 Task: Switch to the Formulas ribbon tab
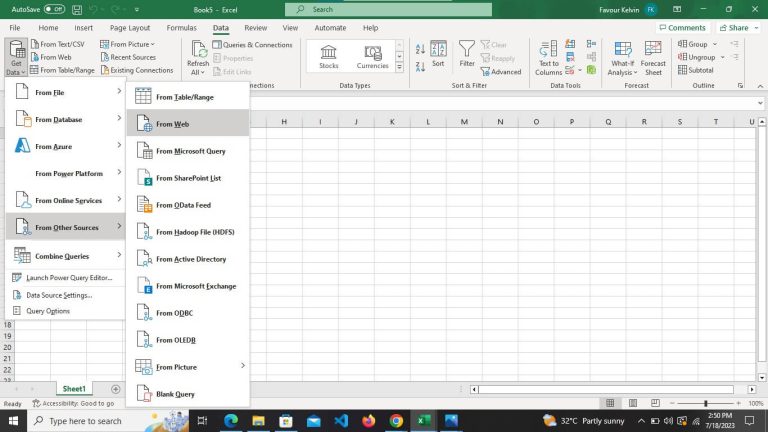(181, 28)
